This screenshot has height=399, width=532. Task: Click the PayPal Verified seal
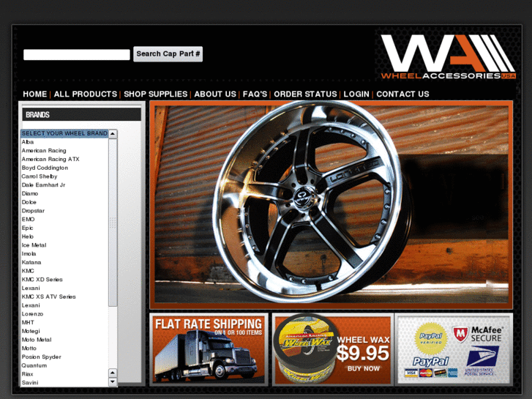(431, 338)
